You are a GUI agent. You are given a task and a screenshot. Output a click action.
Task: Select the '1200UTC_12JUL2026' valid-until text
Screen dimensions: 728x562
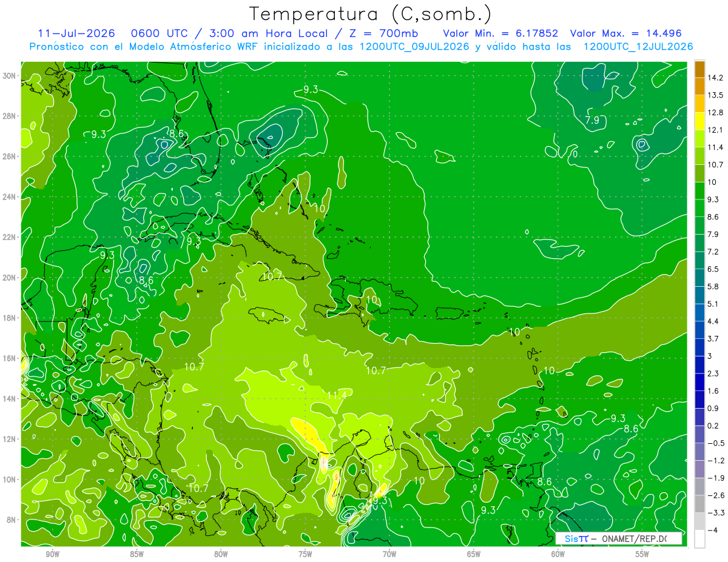point(638,47)
